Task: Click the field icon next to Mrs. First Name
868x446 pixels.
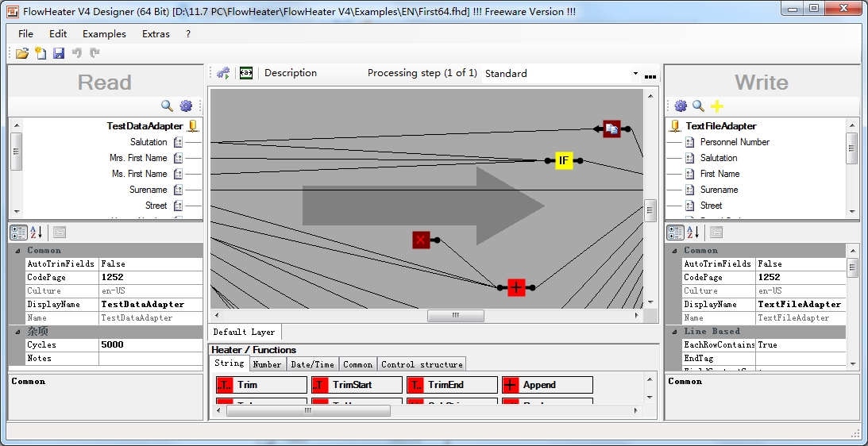Action: pos(178,158)
